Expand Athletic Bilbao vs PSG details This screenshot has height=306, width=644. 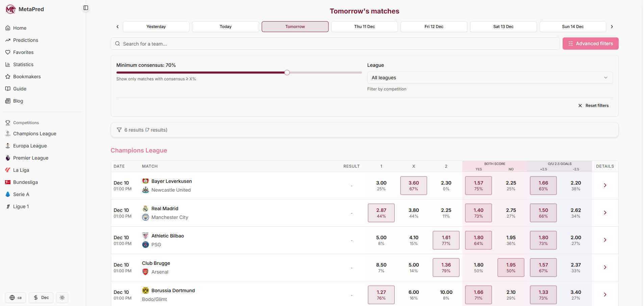pos(605,240)
